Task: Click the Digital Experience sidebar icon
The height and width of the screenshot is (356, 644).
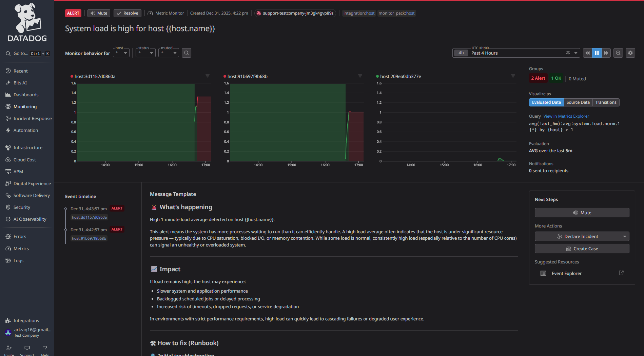Action: click(x=8, y=183)
